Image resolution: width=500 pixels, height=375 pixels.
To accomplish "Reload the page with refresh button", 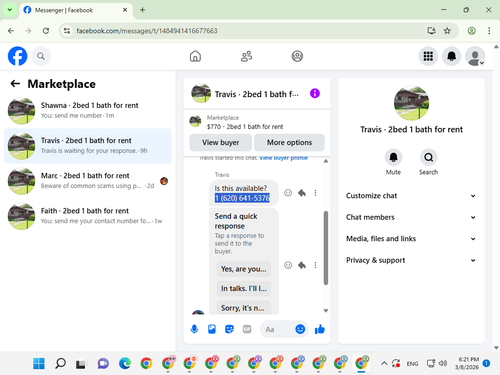I will pos(46,31).
